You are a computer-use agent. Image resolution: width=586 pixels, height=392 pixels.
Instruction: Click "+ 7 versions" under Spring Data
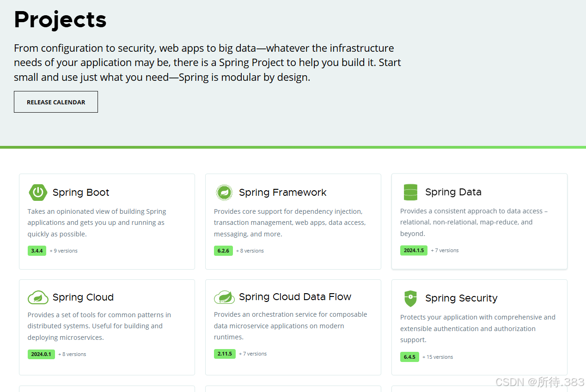tap(445, 250)
